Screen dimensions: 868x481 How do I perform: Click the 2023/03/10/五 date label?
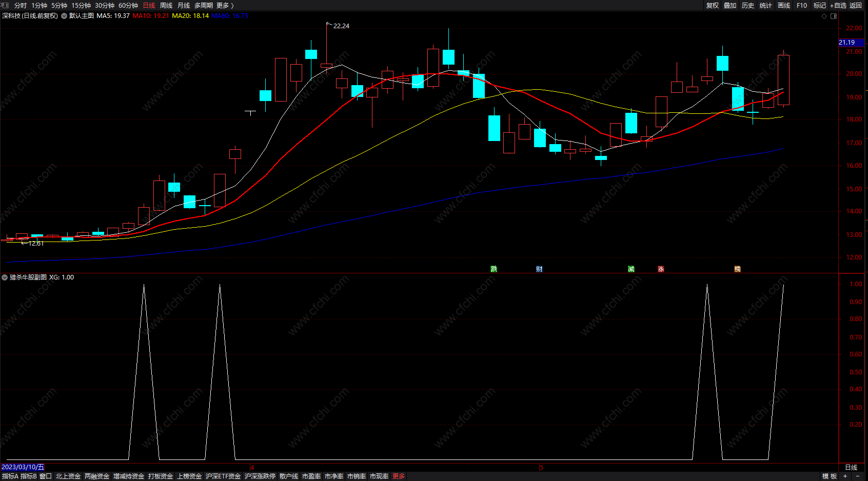[x=23, y=467]
